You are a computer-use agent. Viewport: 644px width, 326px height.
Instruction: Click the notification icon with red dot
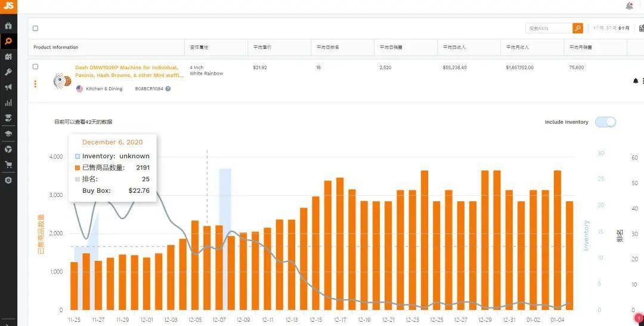point(629,6)
